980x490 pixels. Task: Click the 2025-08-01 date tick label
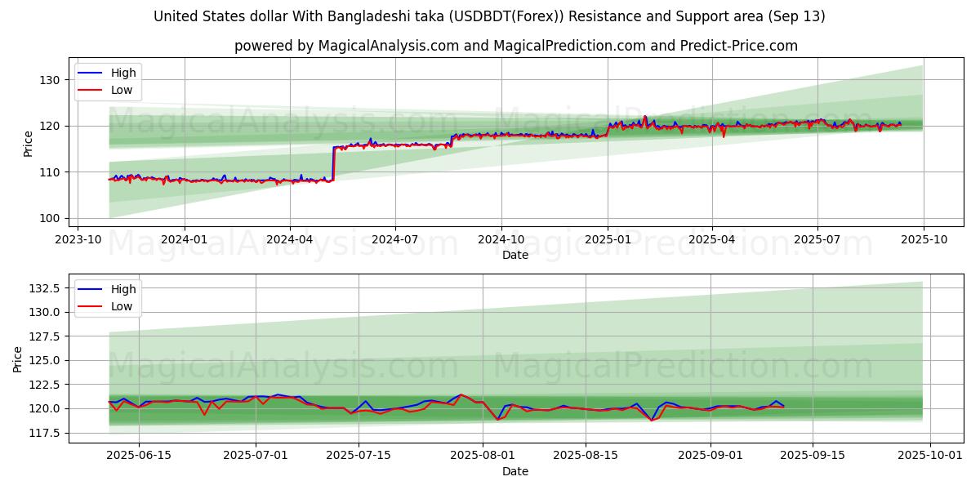tap(483, 456)
